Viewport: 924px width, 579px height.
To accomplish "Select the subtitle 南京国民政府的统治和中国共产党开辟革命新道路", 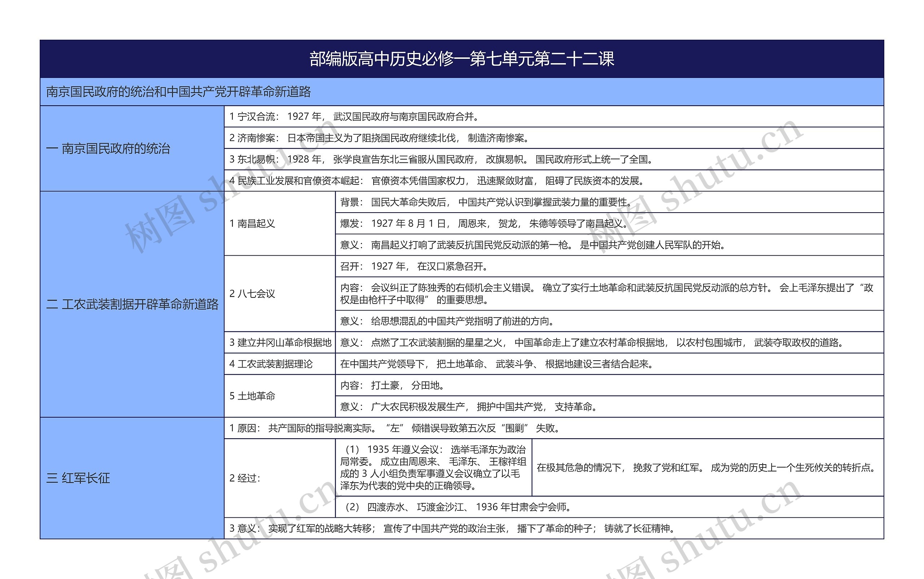I will tap(462, 92).
